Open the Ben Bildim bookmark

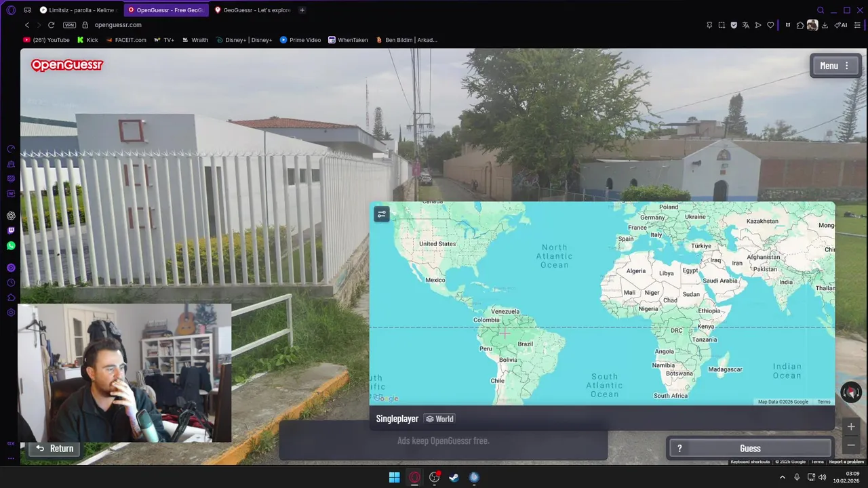click(x=407, y=40)
